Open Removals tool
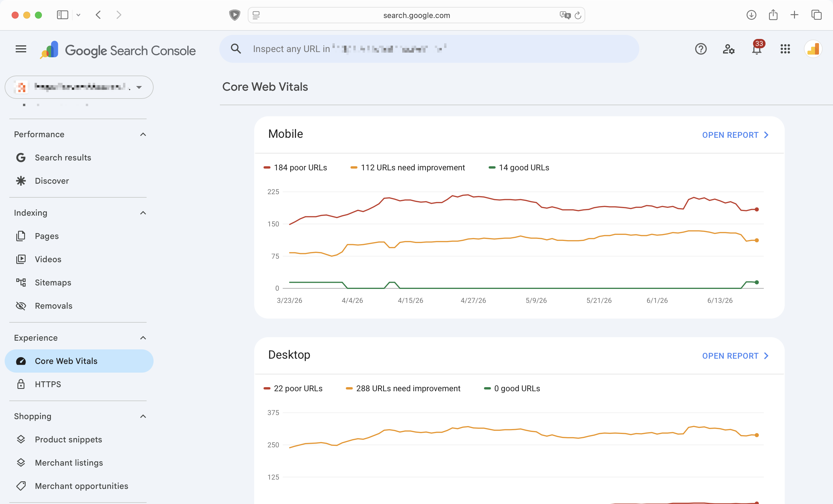 [x=79, y=306]
